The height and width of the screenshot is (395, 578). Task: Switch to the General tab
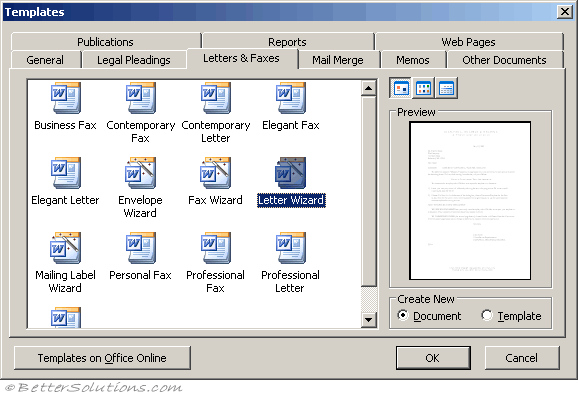click(x=45, y=60)
